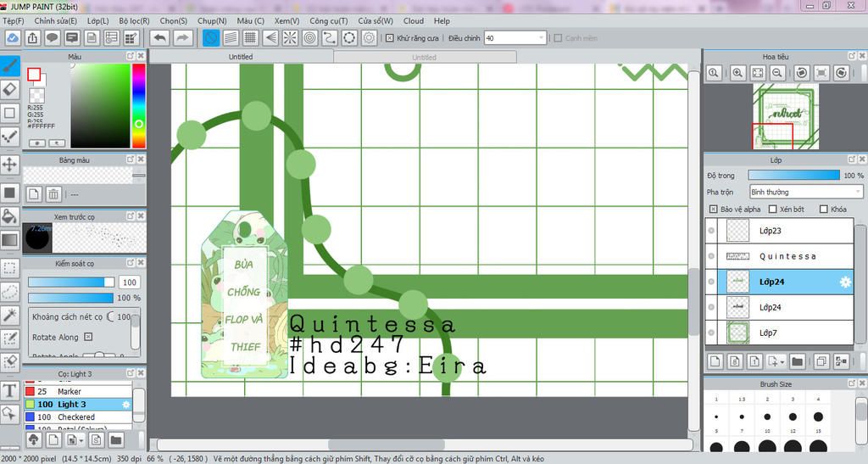Image resolution: width=868 pixels, height=464 pixels.
Task: Zoom in using the navigator magnifier plus icon
Action: (737, 73)
